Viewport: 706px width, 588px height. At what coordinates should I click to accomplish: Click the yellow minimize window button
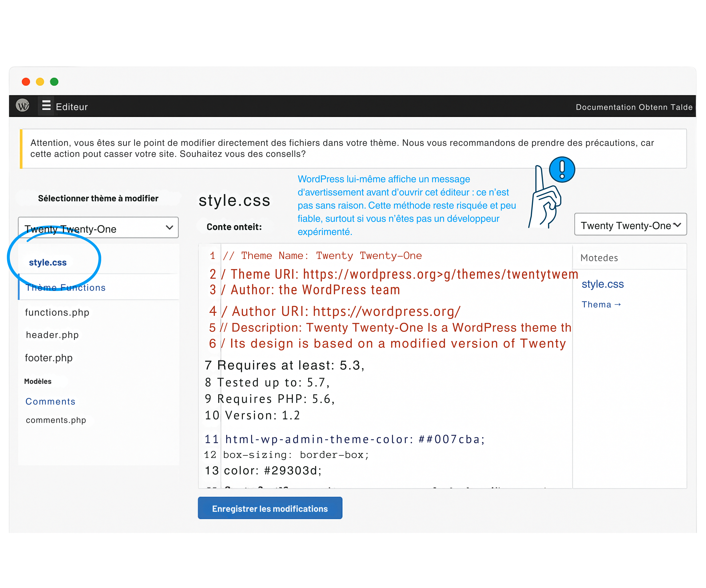pos(40,82)
